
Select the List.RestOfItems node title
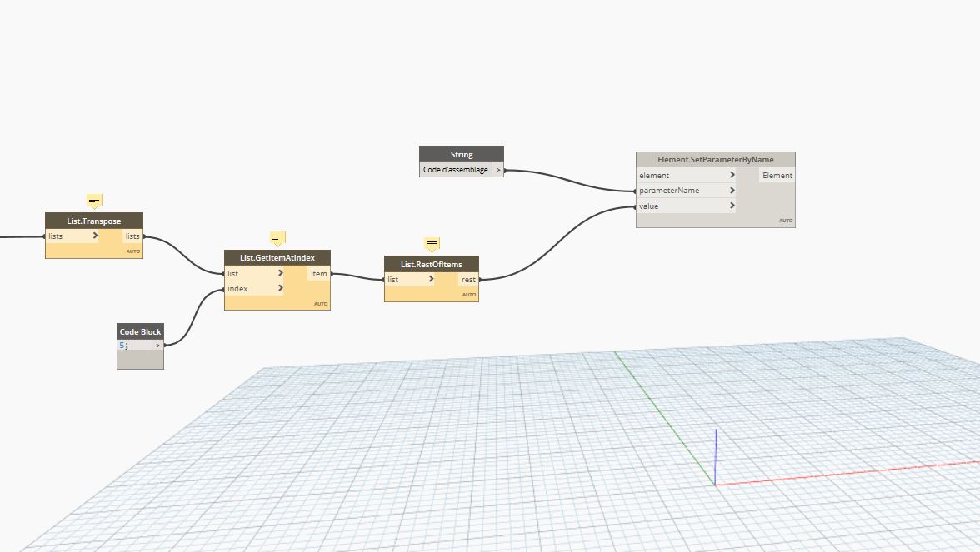[432, 264]
